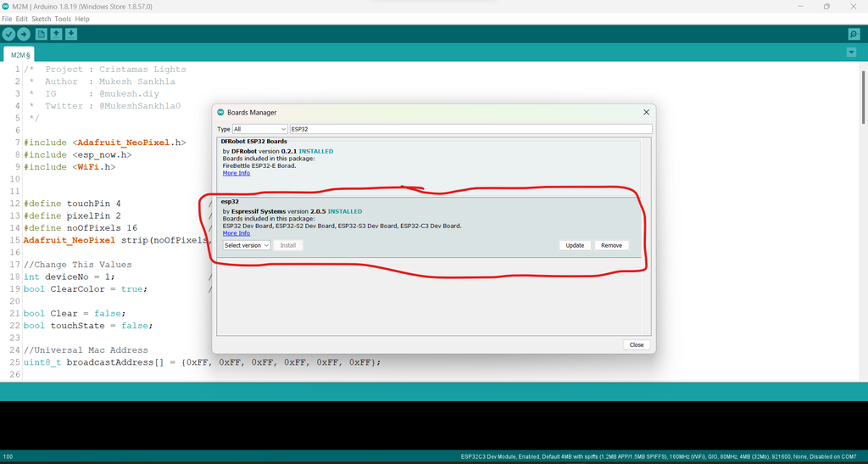Open a sketch using Open icon
The width and height of the screenshot is (868, 464).
pyautogui.click(x=56, y=34)
